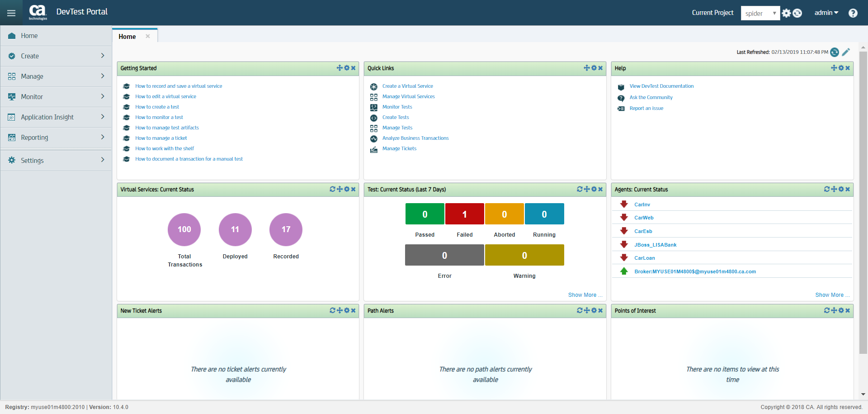
Task: Select the Home tab
Action: click(x=127, y=37)
